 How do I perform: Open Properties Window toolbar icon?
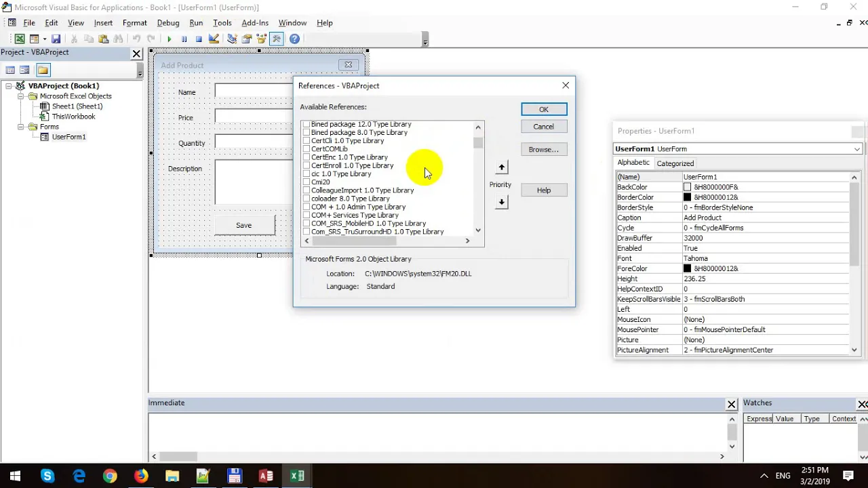click(247, 39)
